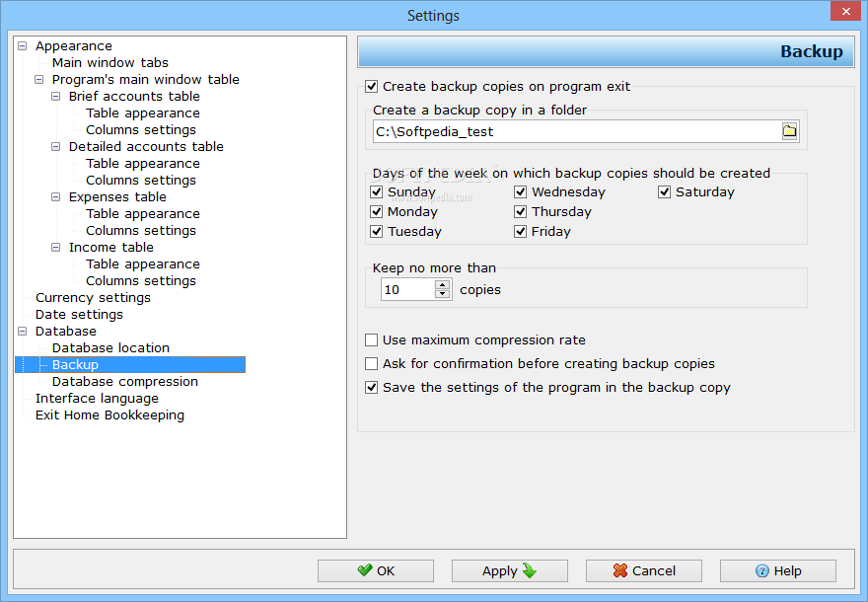Select the Appearance tree label
Viewport: 868px width, 602px height.
tap(74, 46)
